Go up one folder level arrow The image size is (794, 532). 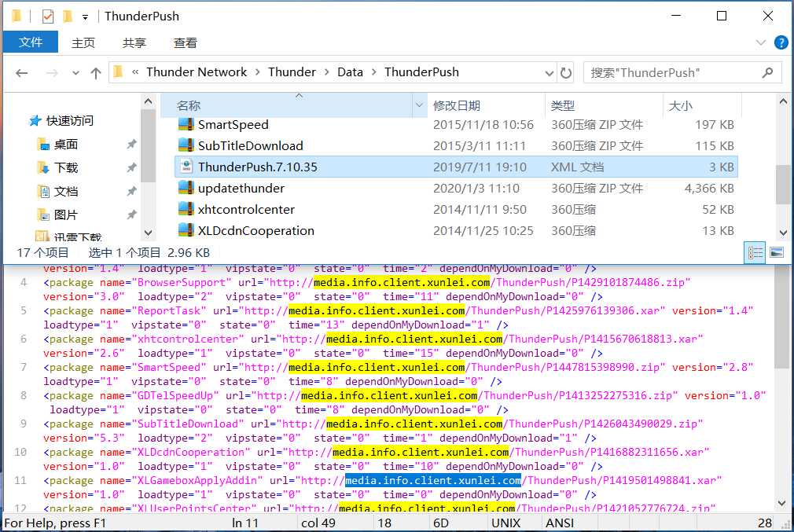coord(96,73)
